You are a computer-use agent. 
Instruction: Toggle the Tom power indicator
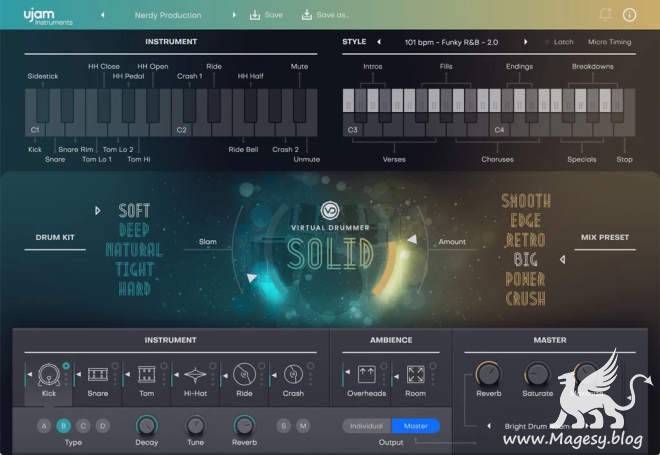[x=164, y=366]
